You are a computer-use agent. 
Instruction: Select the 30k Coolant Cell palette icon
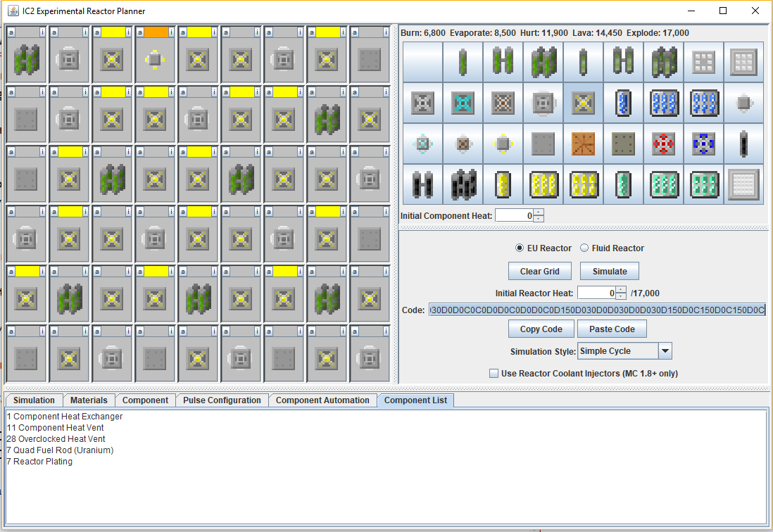(664, 103)
